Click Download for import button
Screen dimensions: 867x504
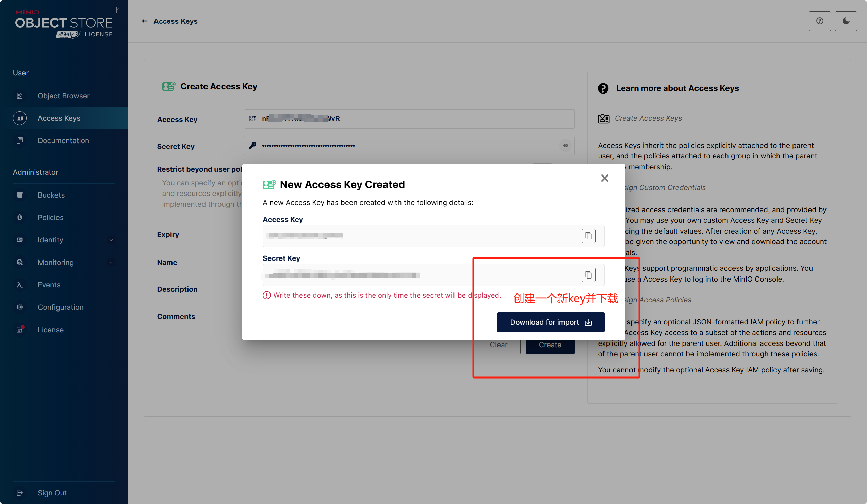coord(550,322)
